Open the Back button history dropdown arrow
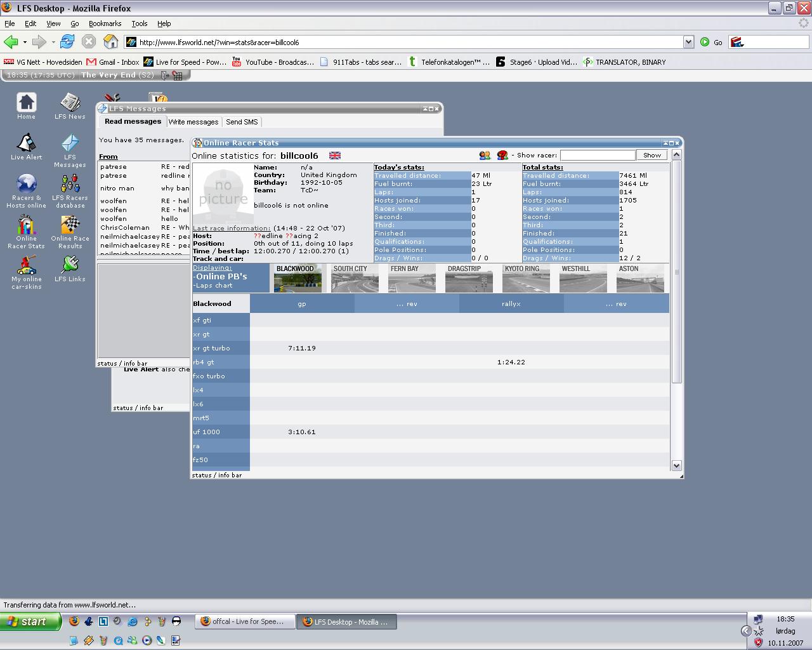 click(x=25, y=43)
